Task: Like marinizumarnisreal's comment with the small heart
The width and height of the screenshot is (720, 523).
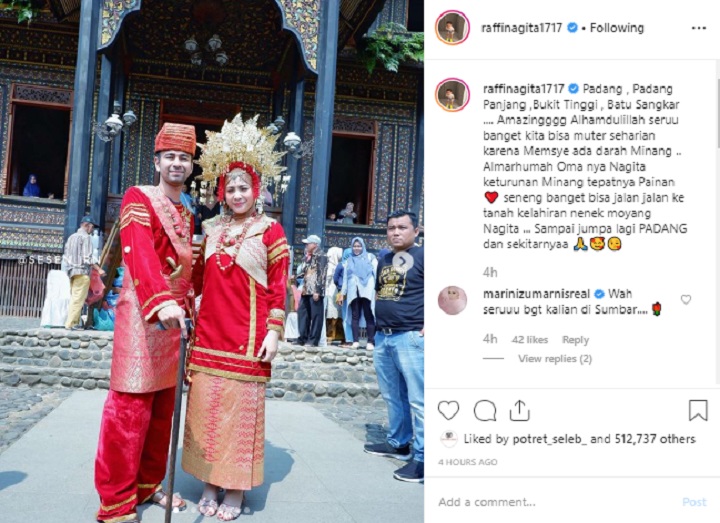Action: point(686,300)
